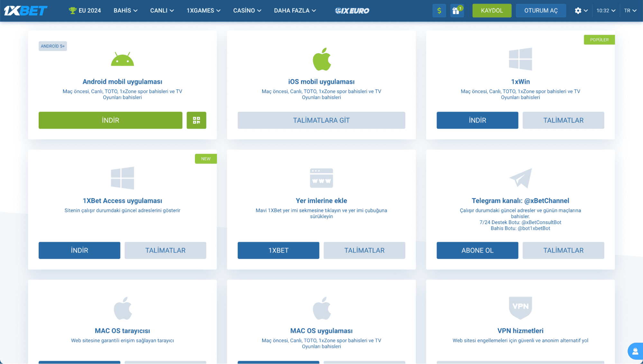The width and height of the screenshot is (643, 364).
Task: Click the MAC OS uygulaması title
Action: pos(321,331)
